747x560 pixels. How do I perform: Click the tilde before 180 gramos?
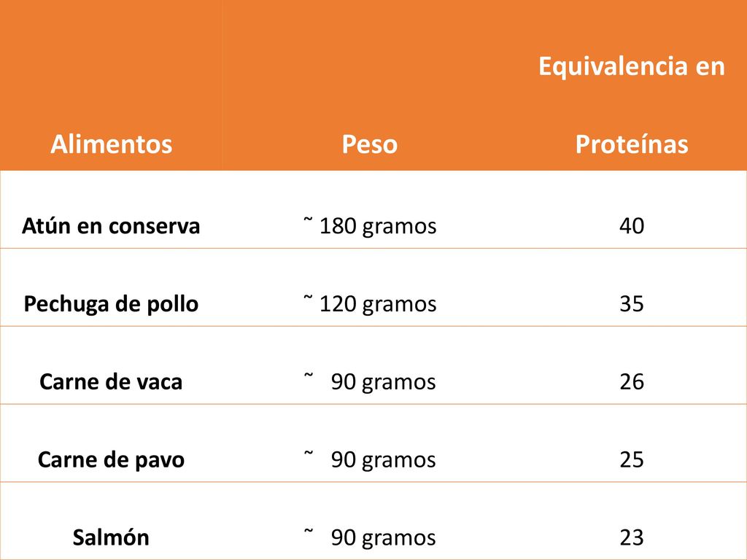[x=309, y=219]
